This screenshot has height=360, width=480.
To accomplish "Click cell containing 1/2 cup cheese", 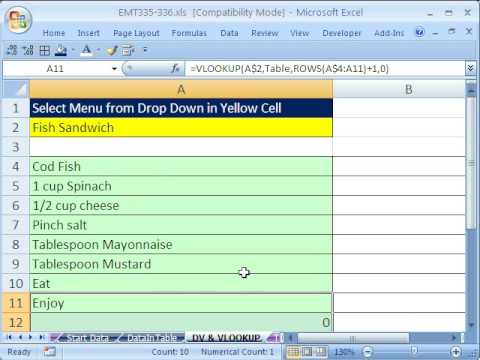I will [181, 205].
